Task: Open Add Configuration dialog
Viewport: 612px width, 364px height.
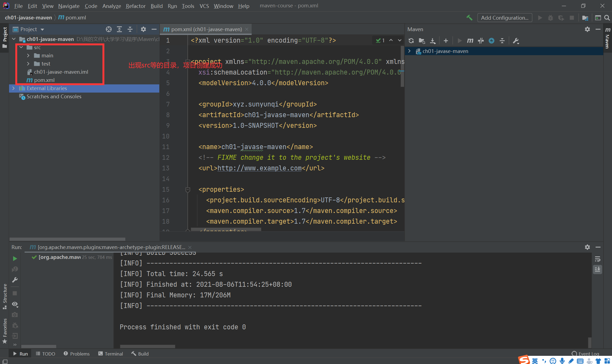Action: [505, 18]
